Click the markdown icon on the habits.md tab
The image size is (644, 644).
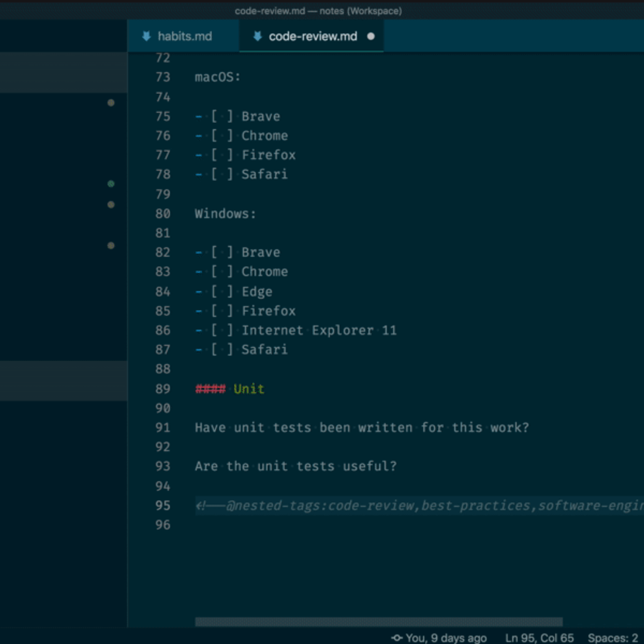146,36
